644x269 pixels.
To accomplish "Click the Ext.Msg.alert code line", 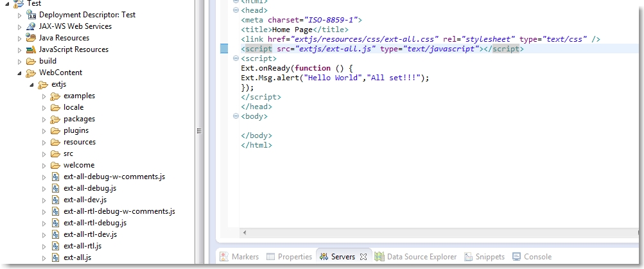I will click(x=335, y=78).
